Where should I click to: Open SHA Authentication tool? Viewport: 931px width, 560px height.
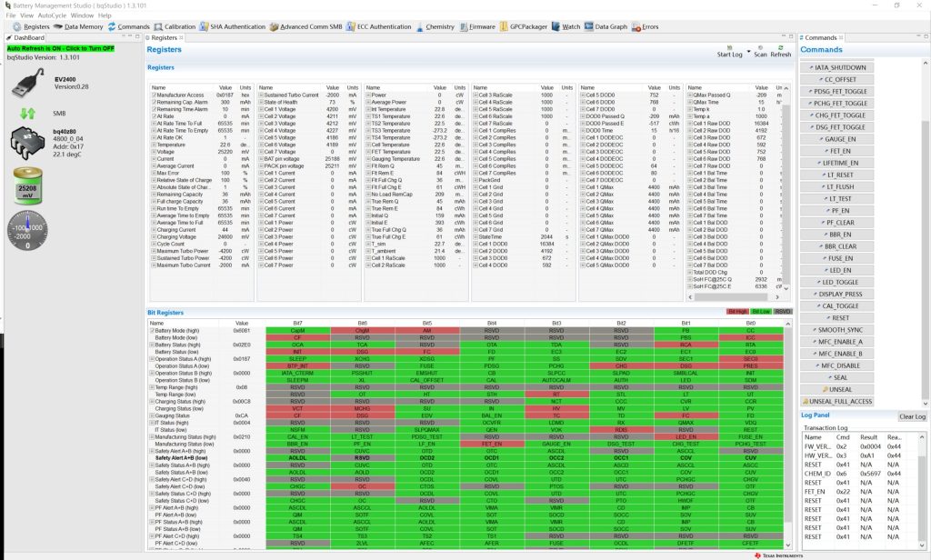[241, 26]
